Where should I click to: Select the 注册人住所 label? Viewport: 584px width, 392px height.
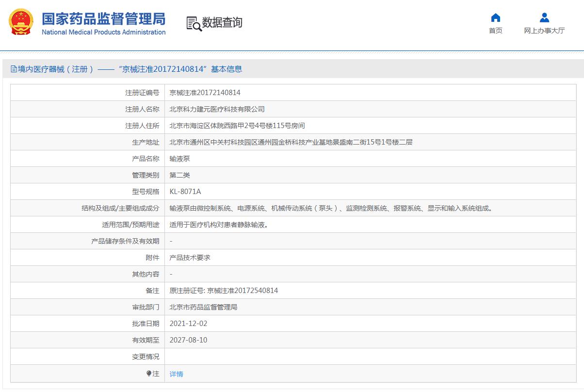tap(142, 126)
